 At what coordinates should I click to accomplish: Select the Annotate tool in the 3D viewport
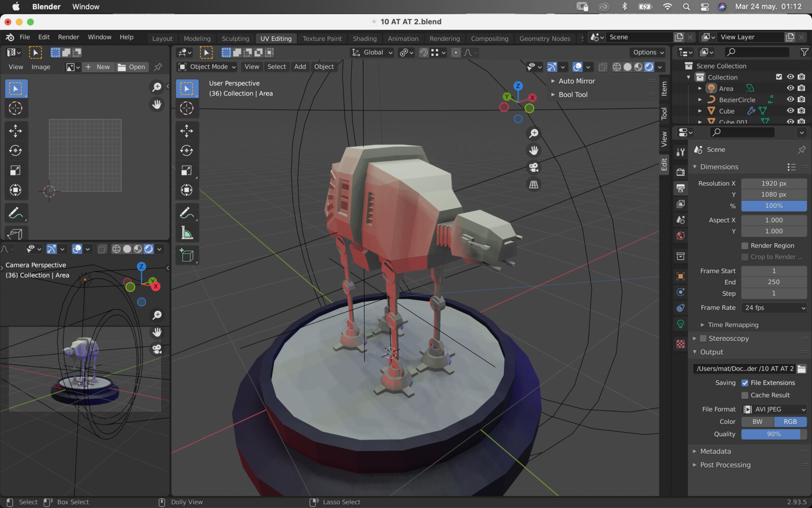187,213
